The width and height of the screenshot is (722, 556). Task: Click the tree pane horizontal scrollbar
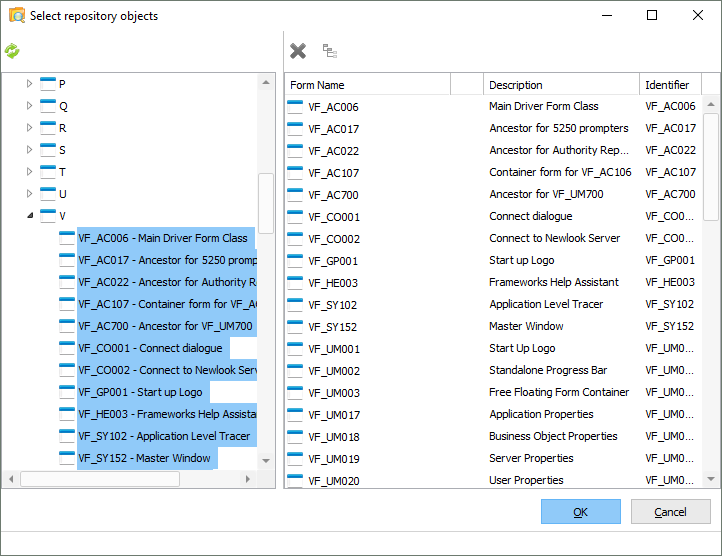point(100,479)
